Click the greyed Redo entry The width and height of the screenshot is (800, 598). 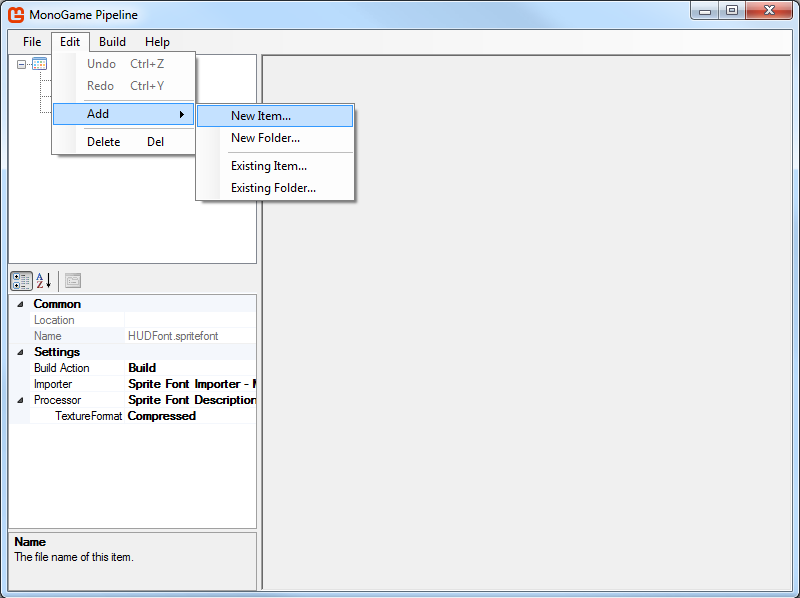point(123,86)
